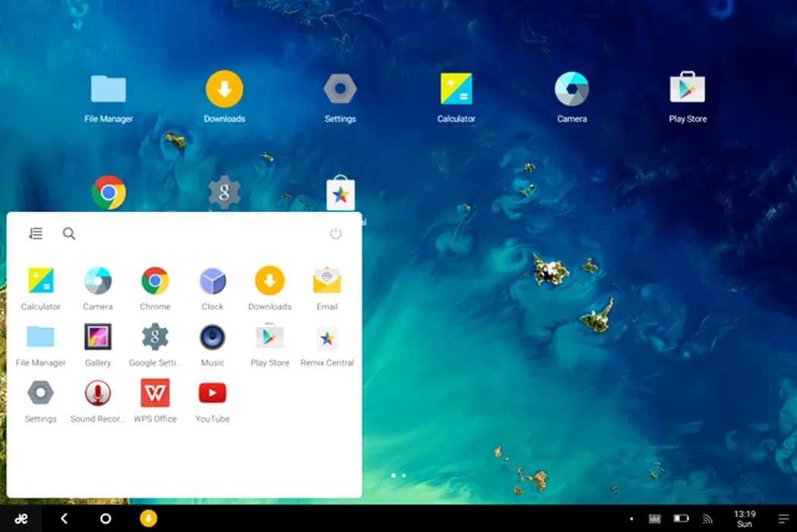Toggle the Remix start menu button
797x532 pixels.
tap(21, 518)
